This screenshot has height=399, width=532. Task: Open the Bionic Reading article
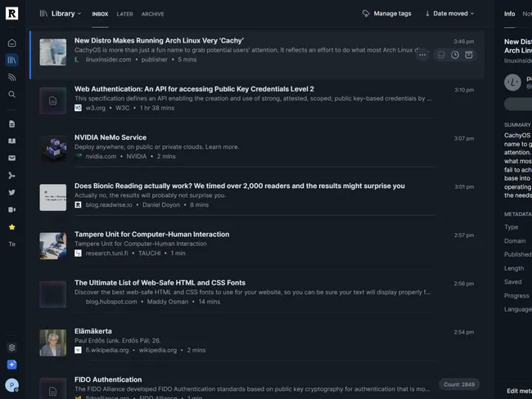(x=240, y=186)
